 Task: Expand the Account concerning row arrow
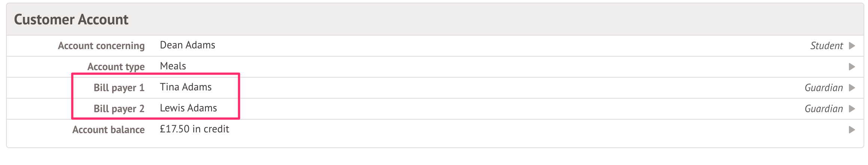click(852, 46)
